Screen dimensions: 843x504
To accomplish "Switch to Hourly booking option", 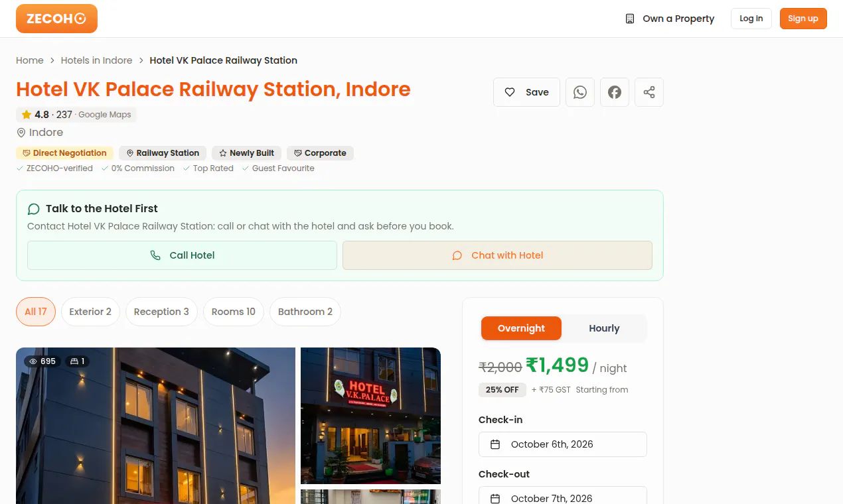I will (604, 328).
